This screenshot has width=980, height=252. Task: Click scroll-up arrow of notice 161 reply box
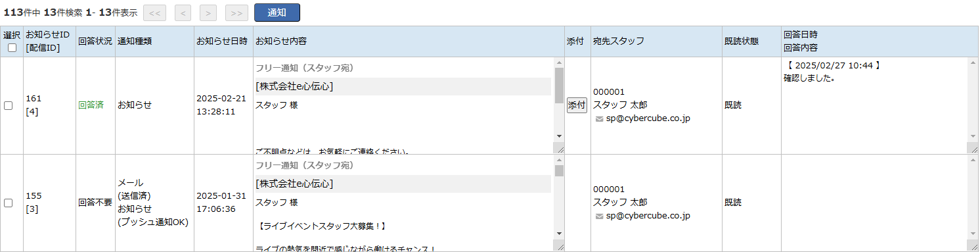(x=973, y=63)
